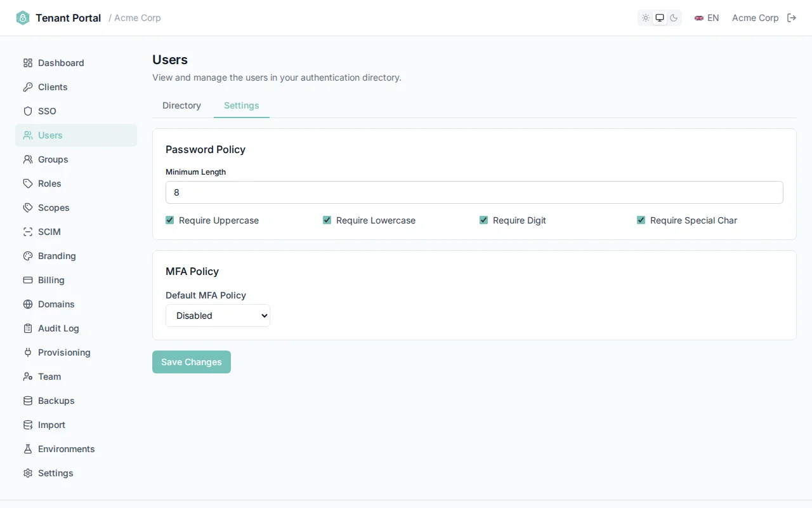812x508 pixels.
Task: Click the Password Policy heading
Action: tap(206, 149)
